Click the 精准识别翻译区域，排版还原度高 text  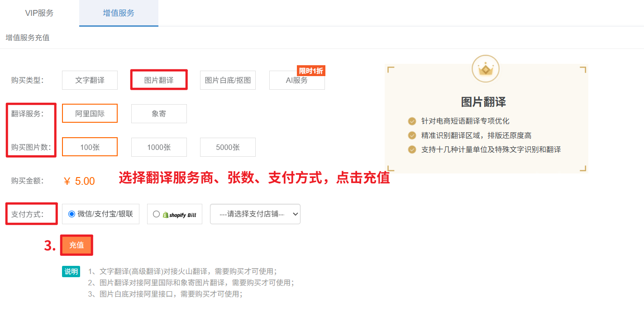tap(476, 135)
